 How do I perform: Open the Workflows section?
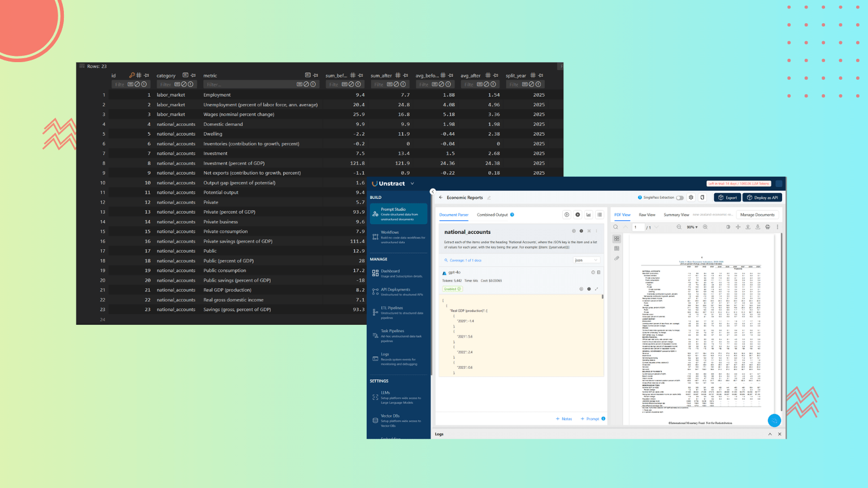click(398, 237)
